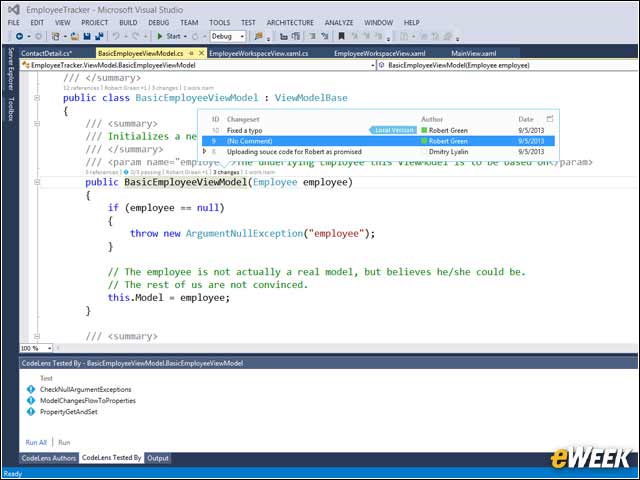The height and width of the screenshot is (480, 640).
Task: Click the dock popup icon in changeset panel
Action: [x=549, y=119]
